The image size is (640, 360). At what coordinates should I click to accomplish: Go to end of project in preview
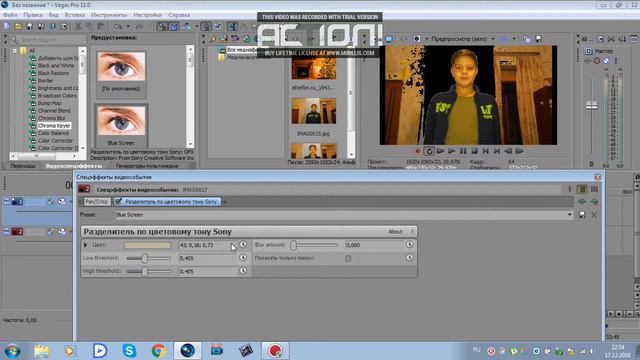click(x=497, y=151)
